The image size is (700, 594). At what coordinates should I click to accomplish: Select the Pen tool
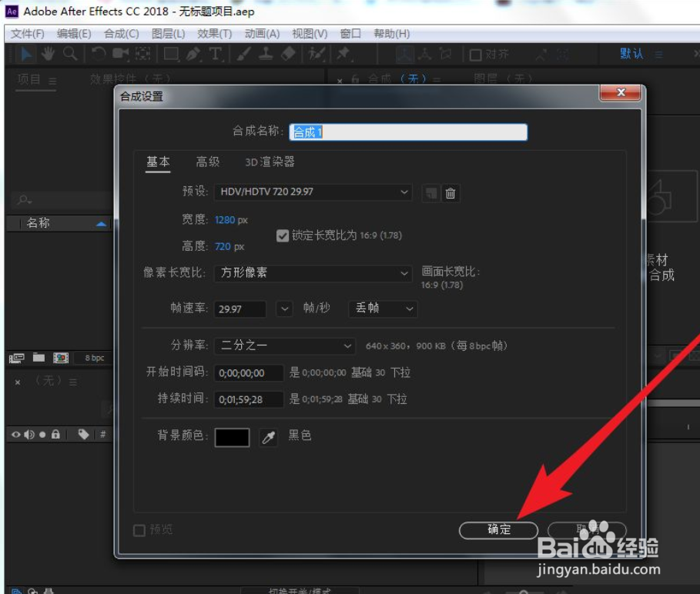194,54
